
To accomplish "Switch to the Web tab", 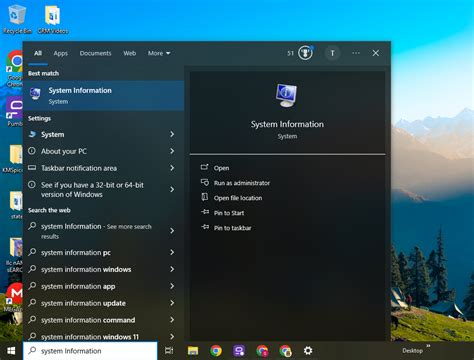I will pyautogui.click(x=130, y=53).
